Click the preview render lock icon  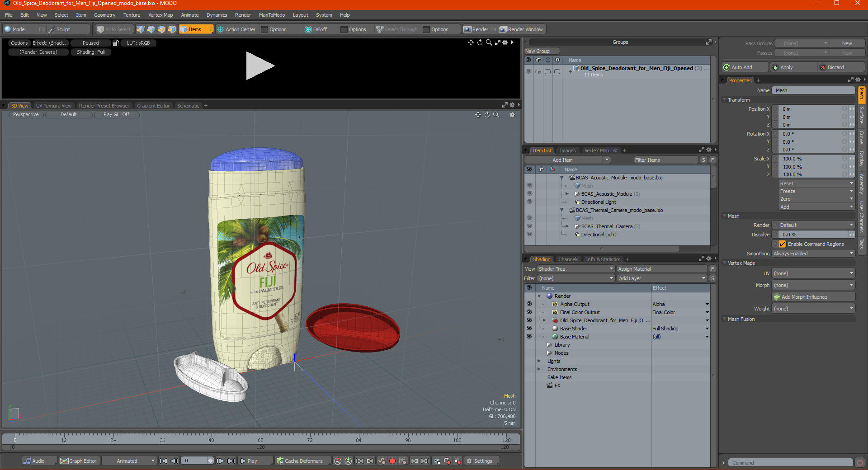[116, 43]
